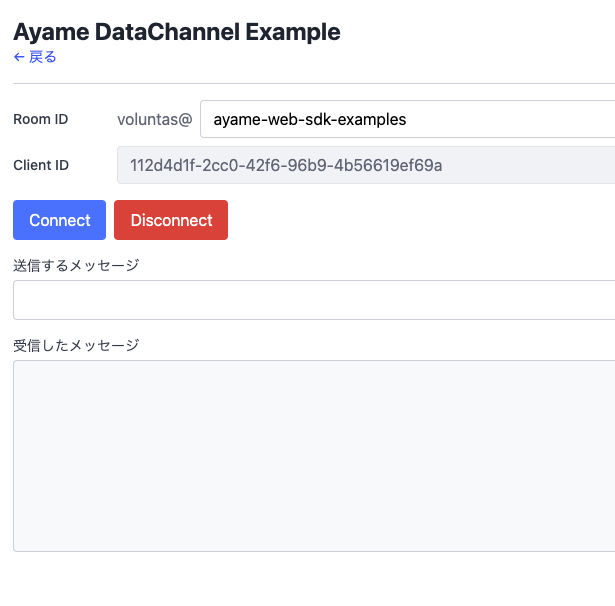Click inside the 受信したメッセージ text area
This screenshot has width=615, height=606.
[314, 455]
